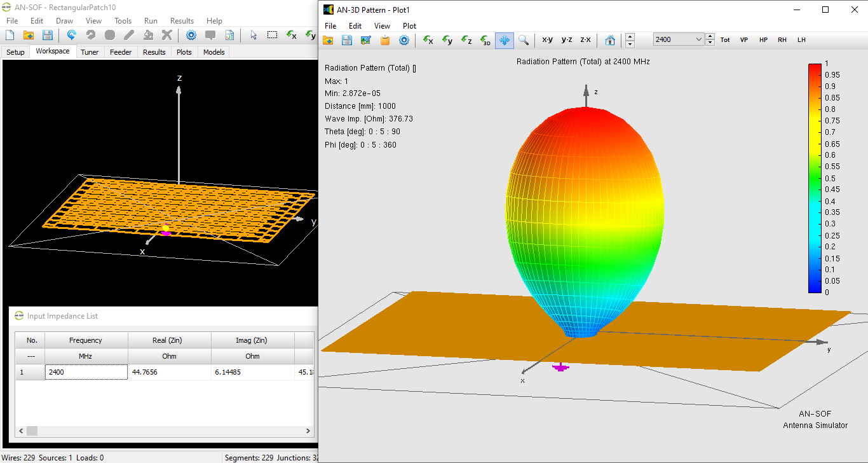Open the Plot menu in AN-3D Pattern
The width and height of the screenshot is (868, 463).
pos(409,26)
